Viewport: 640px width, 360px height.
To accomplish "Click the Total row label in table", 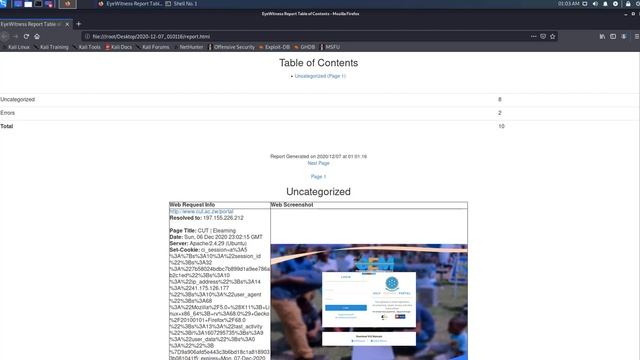I will 7,126.
